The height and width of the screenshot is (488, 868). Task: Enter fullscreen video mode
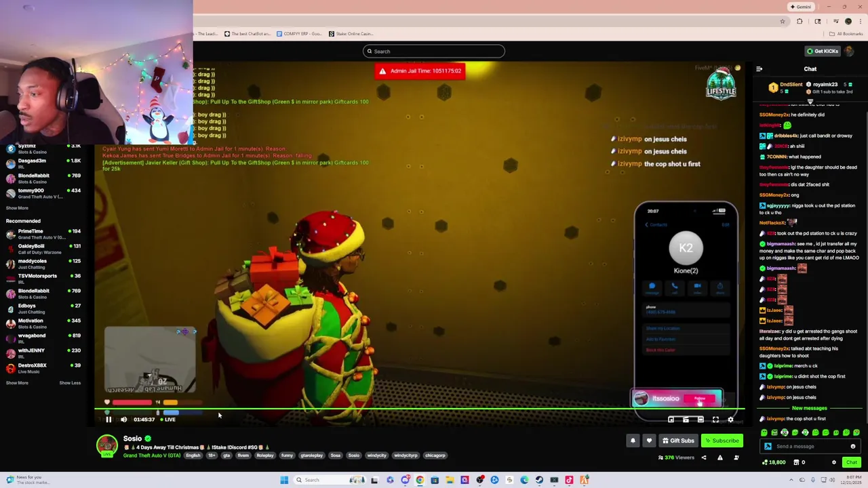(715, 420)
